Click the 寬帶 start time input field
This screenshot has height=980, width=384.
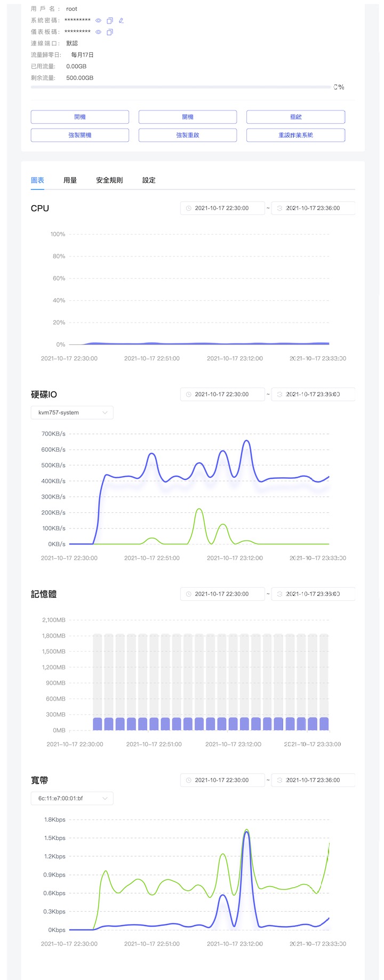(x=222, y=780)
